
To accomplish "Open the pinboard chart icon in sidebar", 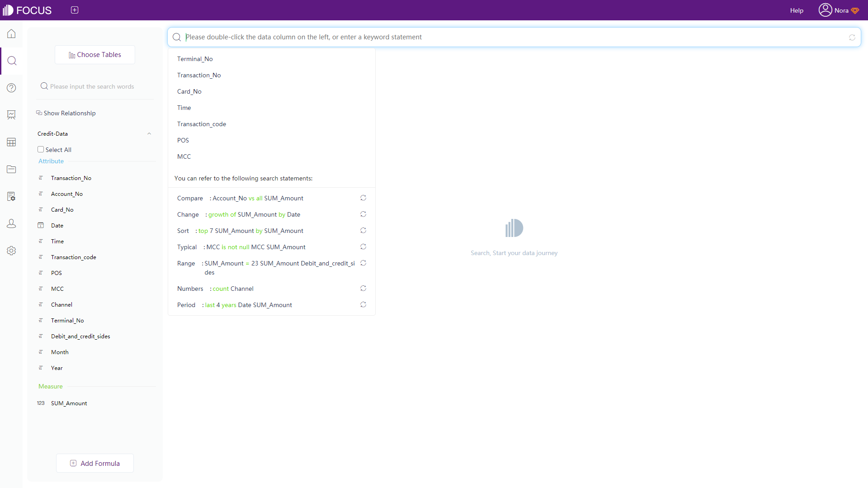I will click(x=11, y=115).
